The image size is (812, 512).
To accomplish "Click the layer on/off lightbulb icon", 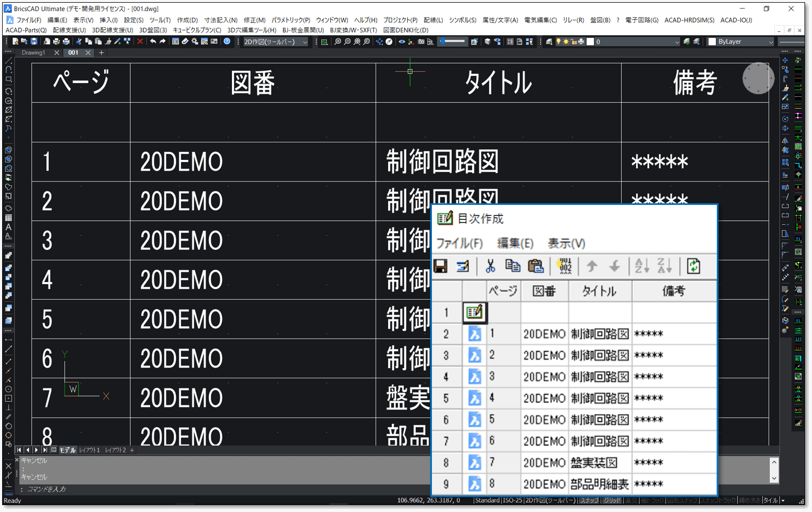I will click(558, 41).
